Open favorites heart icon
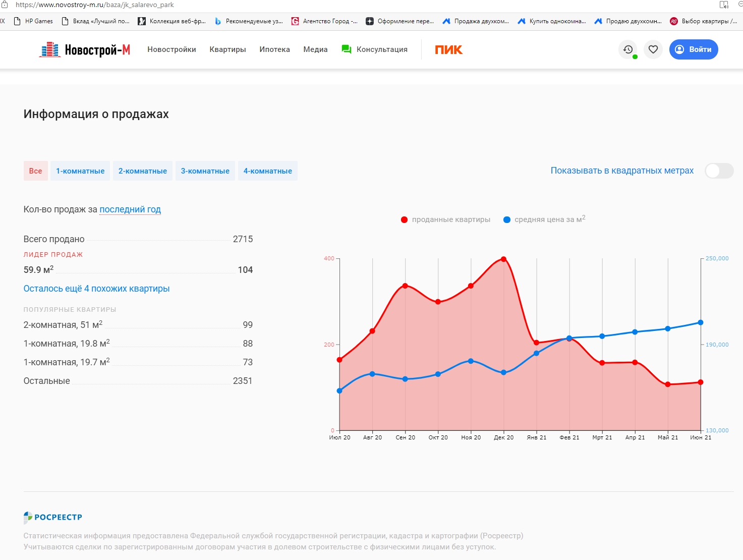 click(653, 49)
